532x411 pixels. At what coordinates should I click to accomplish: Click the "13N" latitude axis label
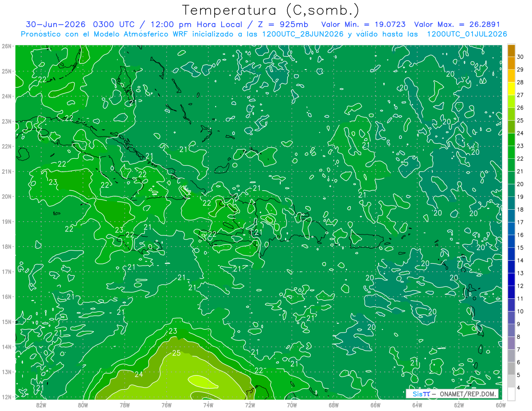(6, 372)
